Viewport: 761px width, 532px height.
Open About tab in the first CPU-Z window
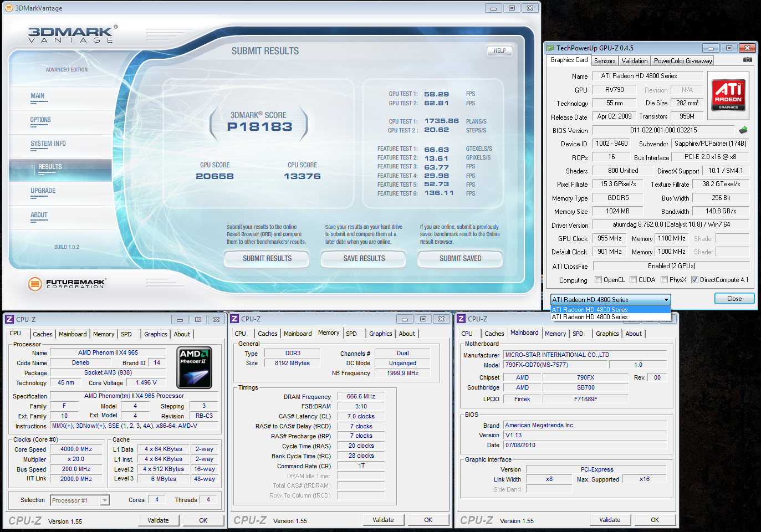[182, 334]
